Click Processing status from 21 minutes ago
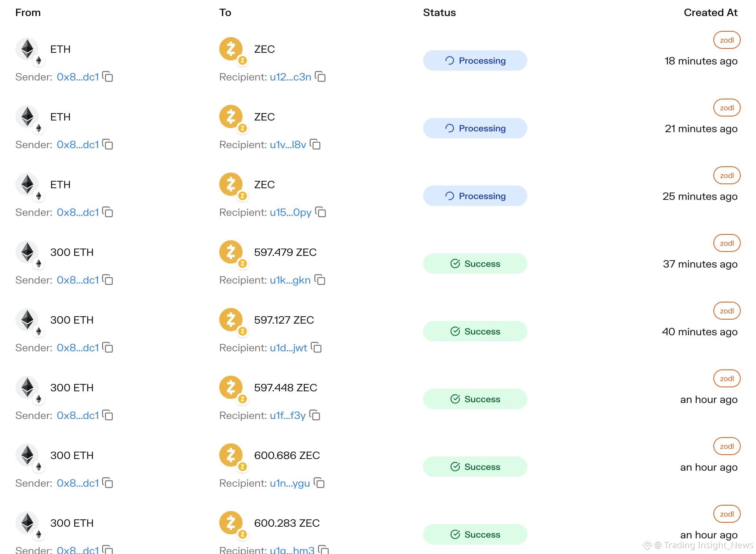The image size is (756, 554). click(475, 128)
